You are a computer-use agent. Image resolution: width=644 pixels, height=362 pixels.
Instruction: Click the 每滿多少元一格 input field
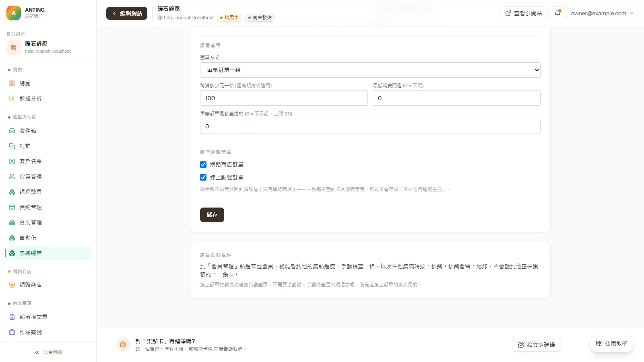pos(284,98)
